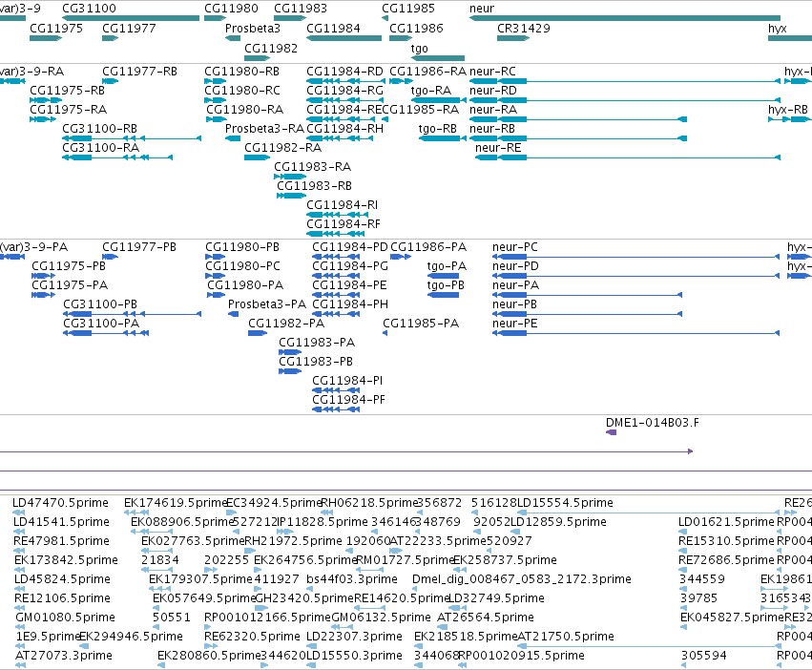Select EST RP001020915.5prime
Screen dimensions: 812x670
[522, 656]
